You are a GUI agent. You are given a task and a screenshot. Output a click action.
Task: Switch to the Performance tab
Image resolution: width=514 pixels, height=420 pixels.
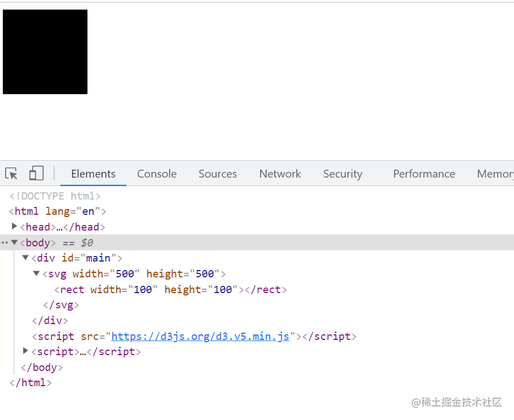[x=424, y=173]
